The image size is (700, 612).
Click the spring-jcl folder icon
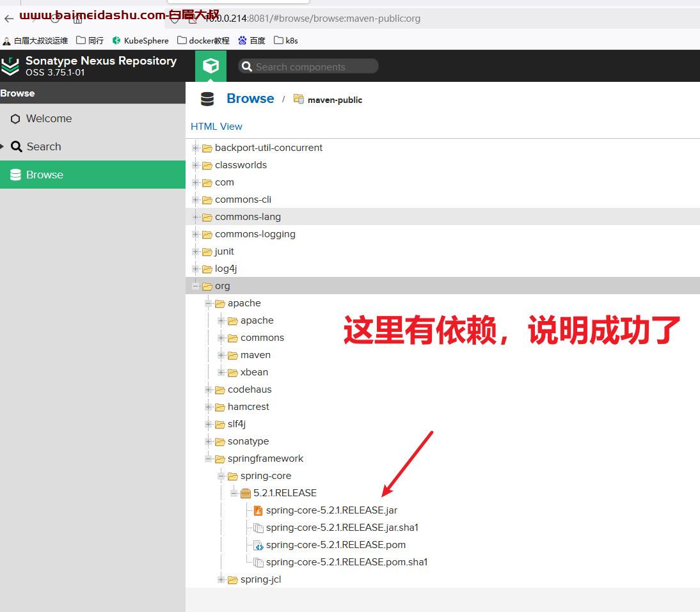(x=233, y=580)
